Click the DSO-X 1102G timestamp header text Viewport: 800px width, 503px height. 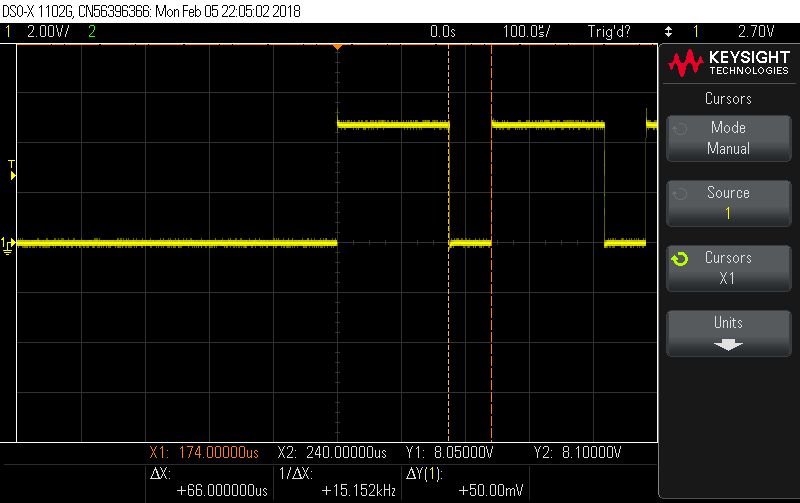(152, 11)
